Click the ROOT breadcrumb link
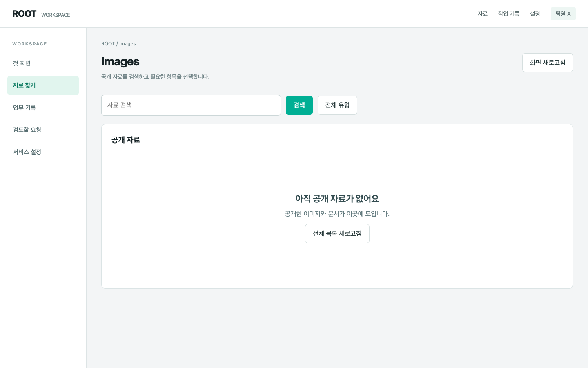 coord(108,44)
